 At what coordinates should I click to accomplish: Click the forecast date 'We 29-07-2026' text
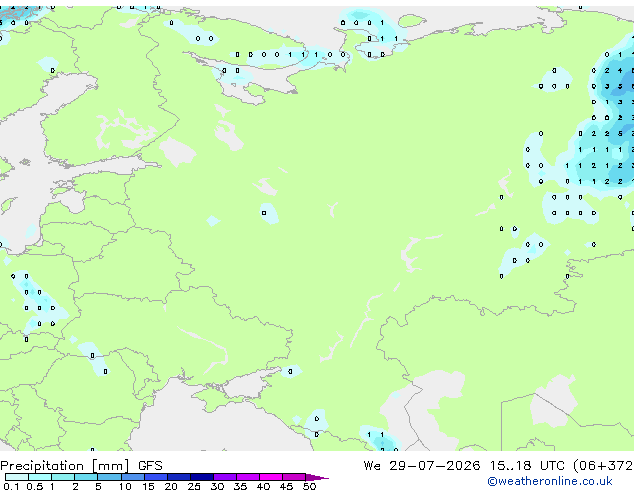pos(422,465)
